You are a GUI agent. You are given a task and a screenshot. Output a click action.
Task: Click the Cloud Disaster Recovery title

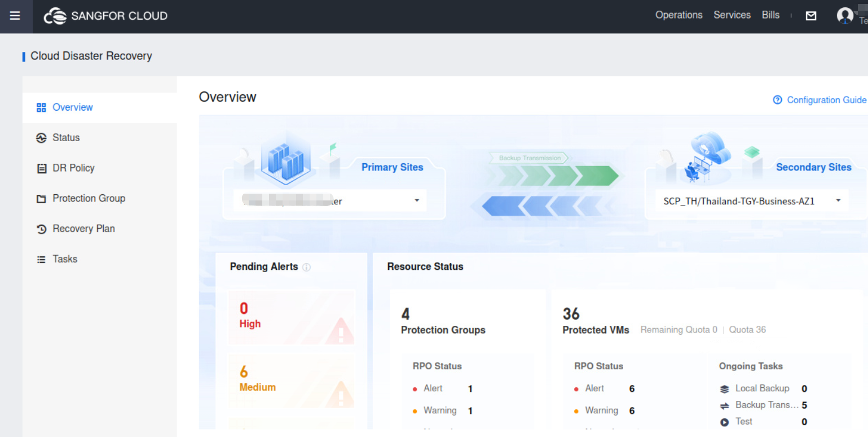coord(91,56)
